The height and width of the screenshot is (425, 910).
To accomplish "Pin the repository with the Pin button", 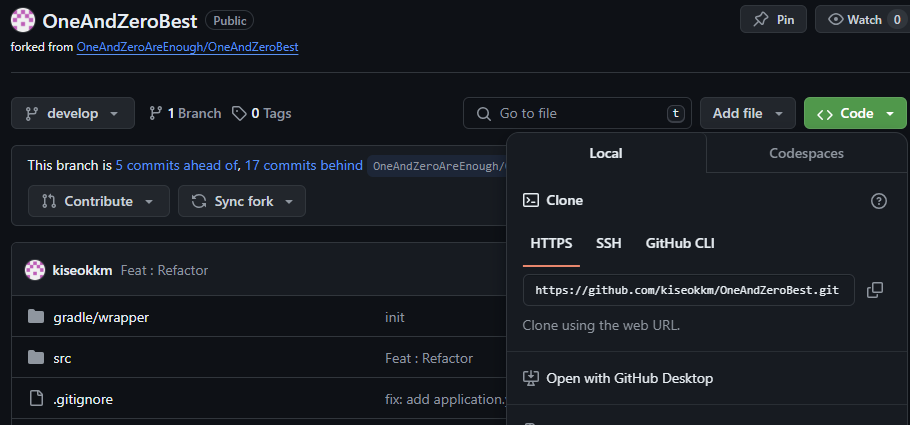I will pyautogui.click(x=773, y=19).
